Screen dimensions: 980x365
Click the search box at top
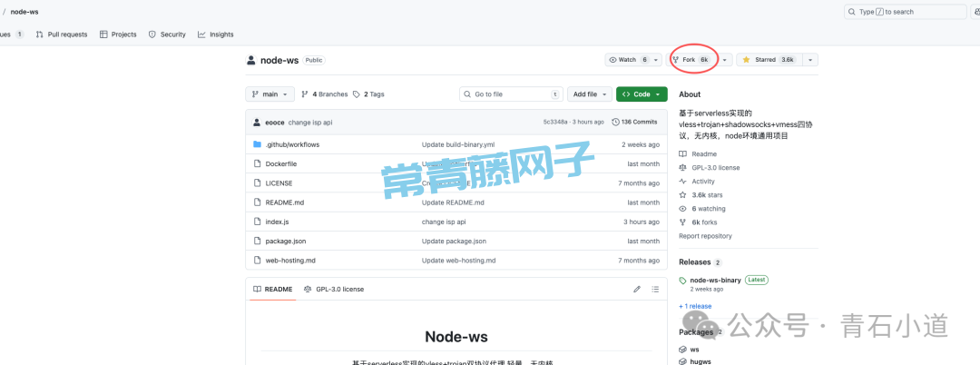click(905, 12)
